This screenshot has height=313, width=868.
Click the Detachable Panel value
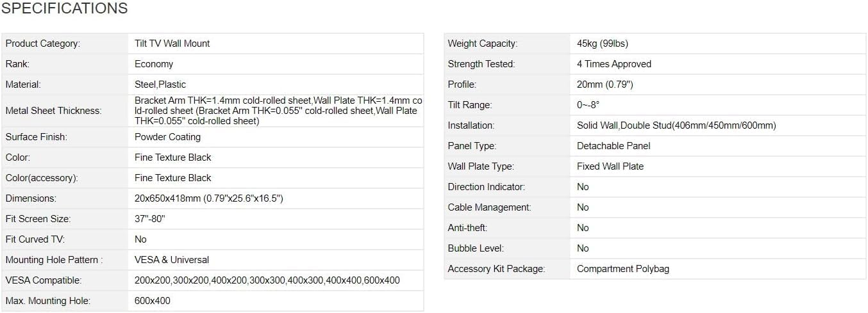click(x=613, y=146)
